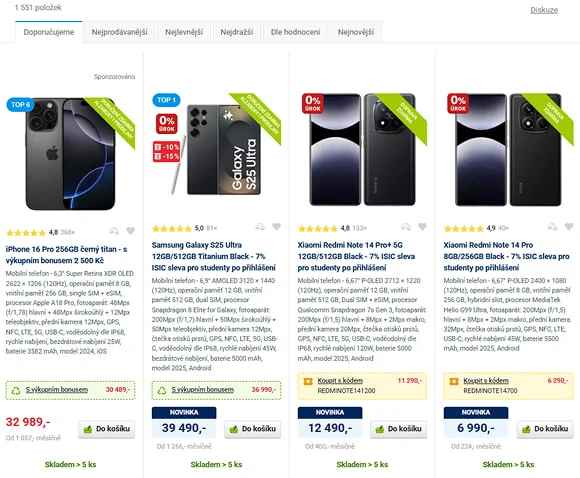Screen dimensions: 580x478
Task: Click Do košíku for Galaxy S25 Ultra
Action: (253, 429)
